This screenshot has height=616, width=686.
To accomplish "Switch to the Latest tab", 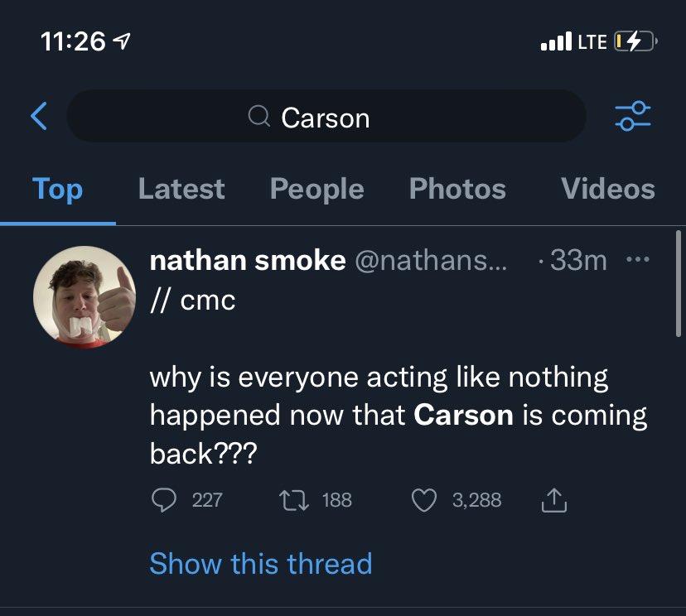I will tap(181, 190).
